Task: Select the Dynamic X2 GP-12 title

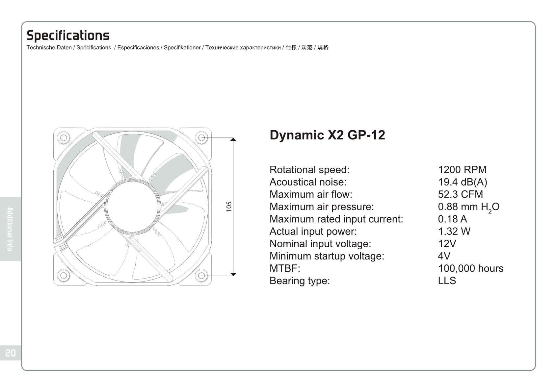Action: coord(327,135)
